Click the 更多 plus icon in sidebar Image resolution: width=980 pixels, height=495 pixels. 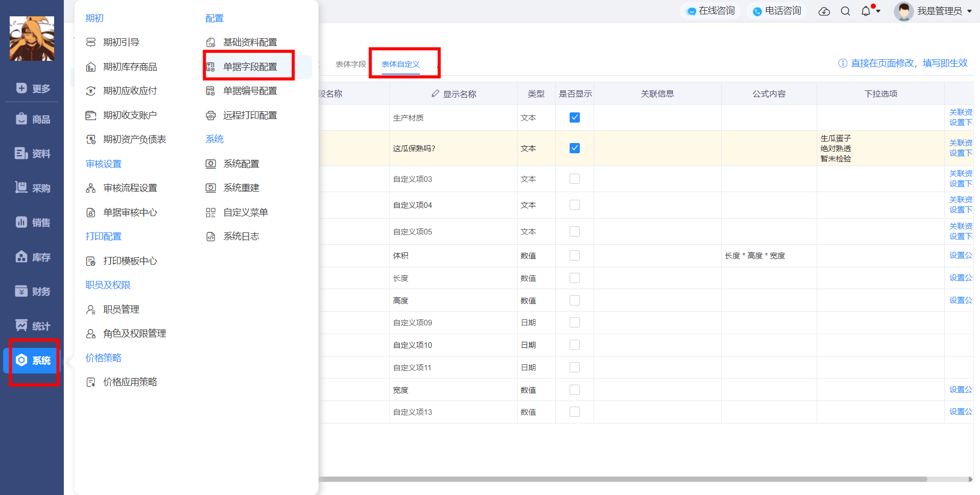(x=21, y=88)
